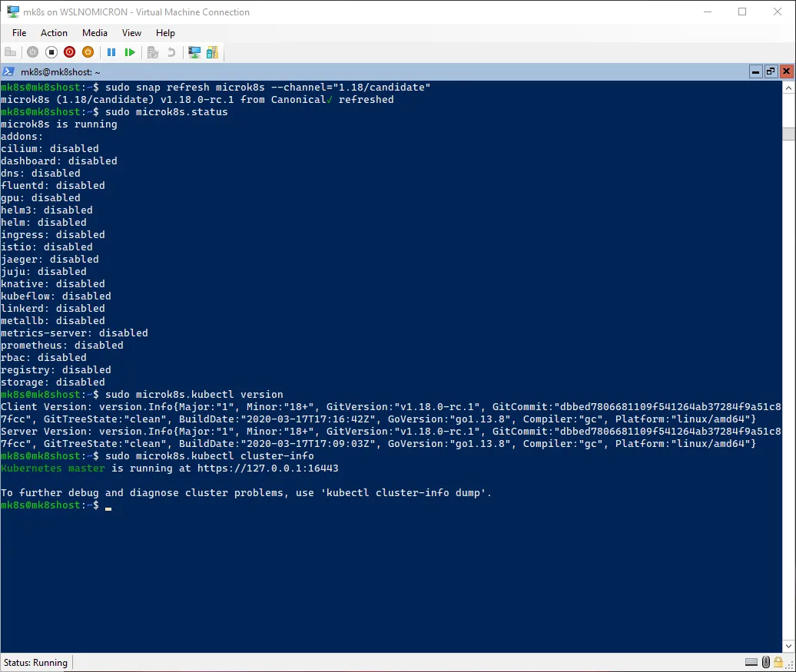Click the keyboard icon in status bar
The width and height of the screenshot is (796, 672).
(751, 662)
